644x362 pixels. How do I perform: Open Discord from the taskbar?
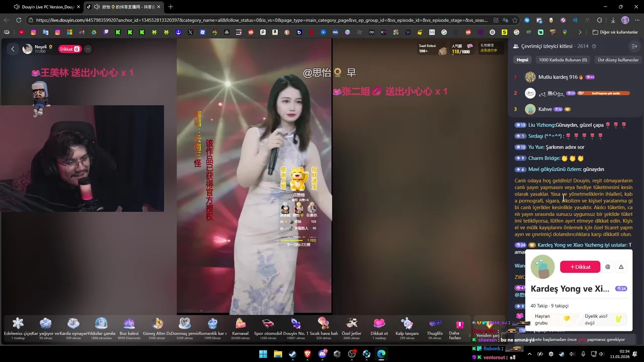tap(323, 354)
